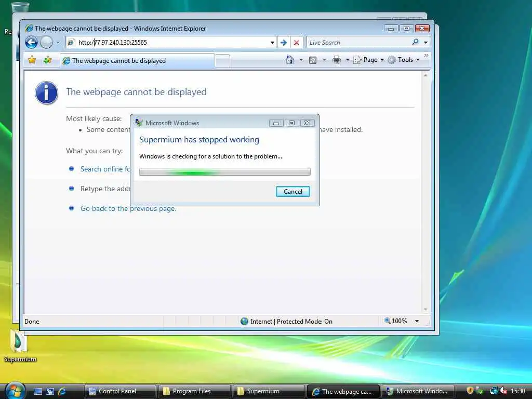
Task: Click the network connection tray icon
Action: point(494,391)
